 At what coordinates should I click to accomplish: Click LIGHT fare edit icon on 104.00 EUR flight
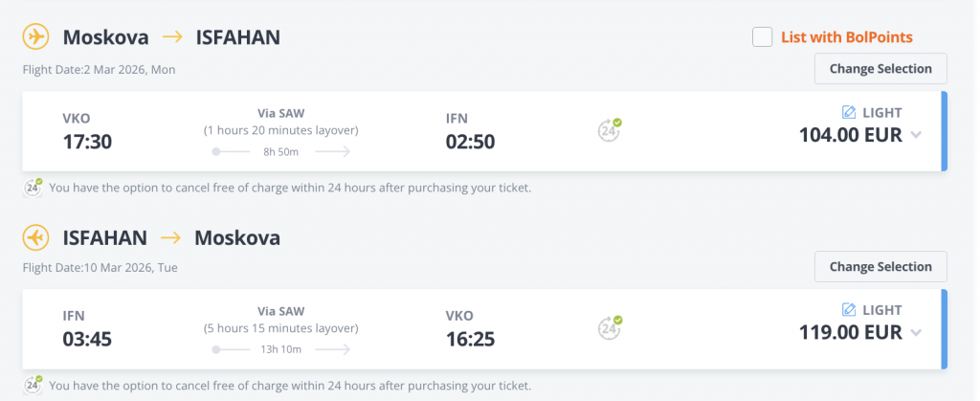click(x=849, y=112)
